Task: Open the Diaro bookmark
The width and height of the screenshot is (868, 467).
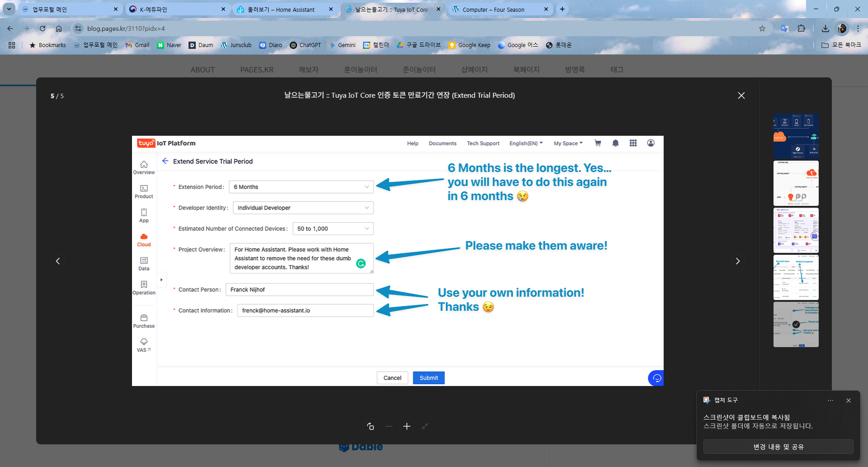Action: pyautogui.click(x=271, y=45)
